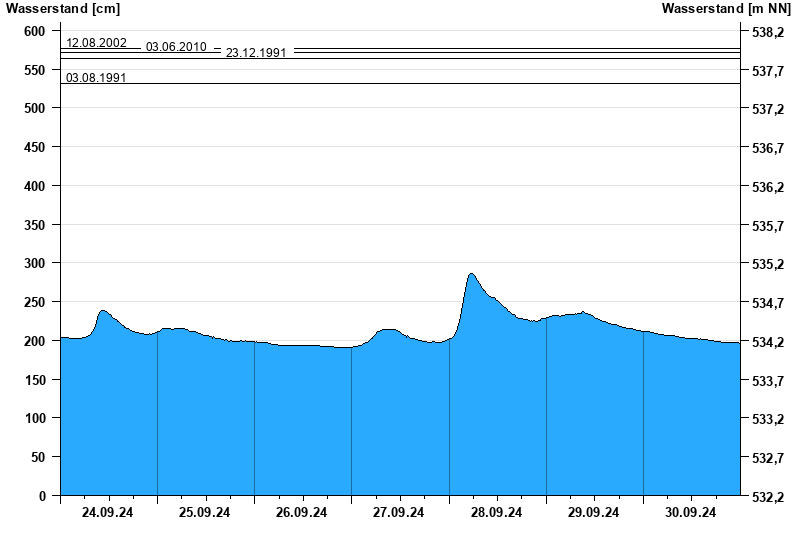
Task: Click the 28.09.24 date label
Action: click(497, 512)
